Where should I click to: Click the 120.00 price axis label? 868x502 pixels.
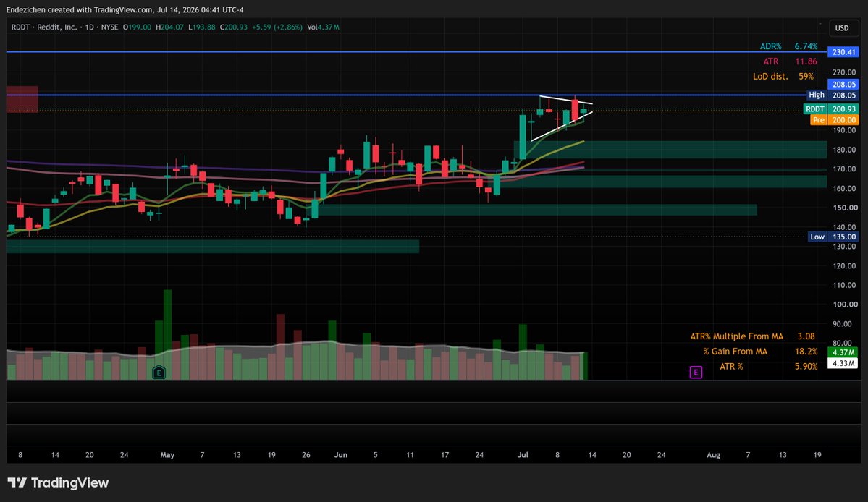tap(845, 265)
